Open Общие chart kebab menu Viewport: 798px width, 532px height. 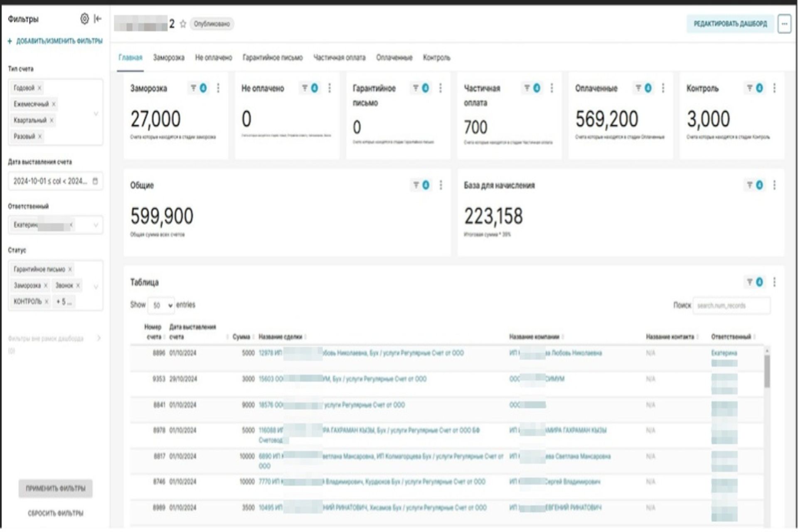[x=441, y=185]
